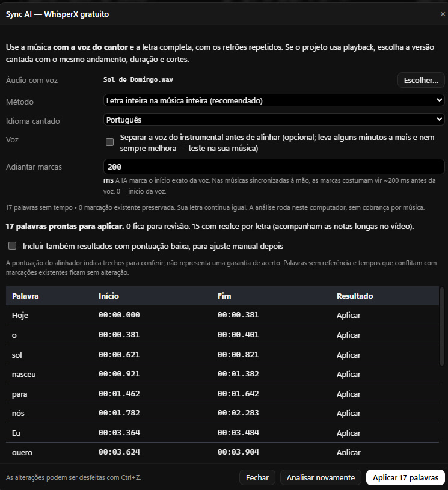Click start time 00:03.364
Viewport: 448px width, 490px height.
click(119, 432)
